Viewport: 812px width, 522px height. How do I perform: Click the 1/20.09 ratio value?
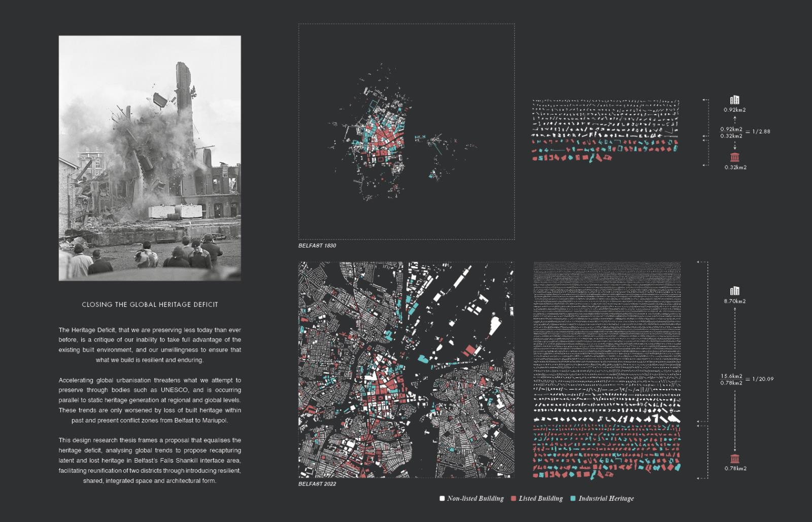pyautogui.click(x=763, y=379)
